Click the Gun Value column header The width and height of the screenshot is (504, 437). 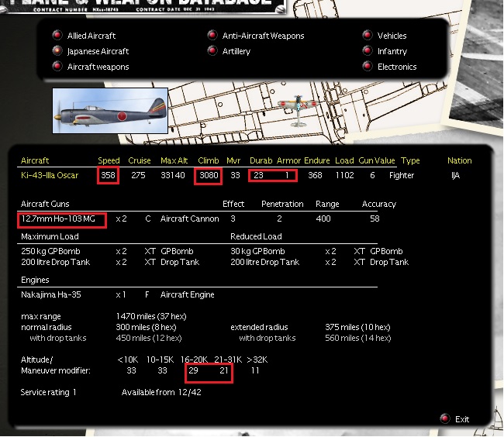pos(377,160)
